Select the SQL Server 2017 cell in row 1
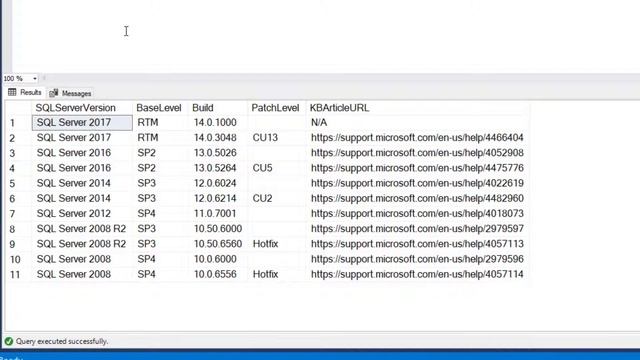The image size is (640, 360). [82, 122]
